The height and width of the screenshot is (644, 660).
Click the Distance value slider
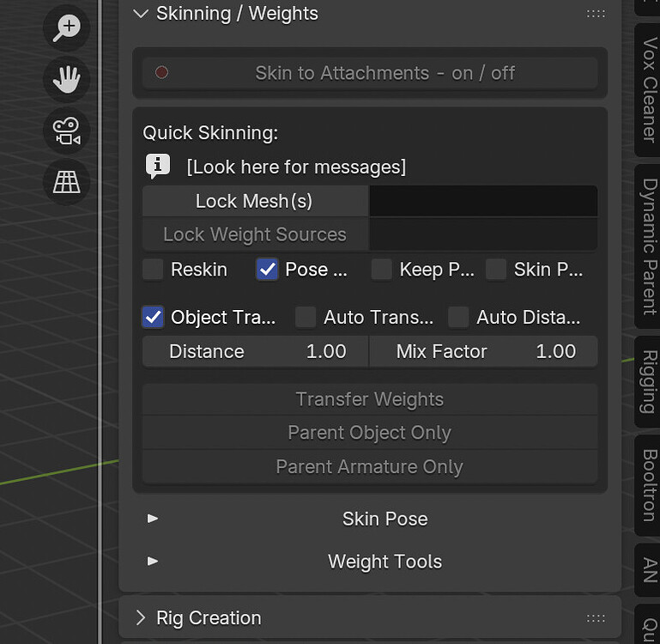[256, 351]
